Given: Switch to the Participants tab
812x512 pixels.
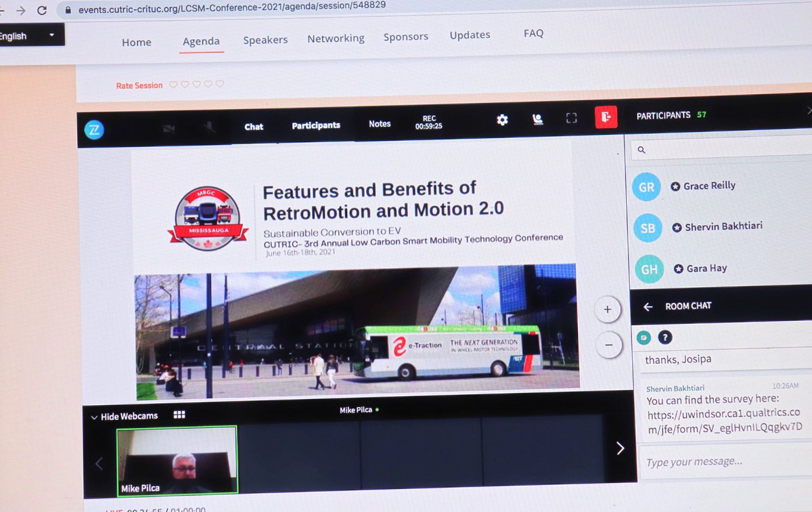Looking at the screenshot, I should [x=316, y=125].
